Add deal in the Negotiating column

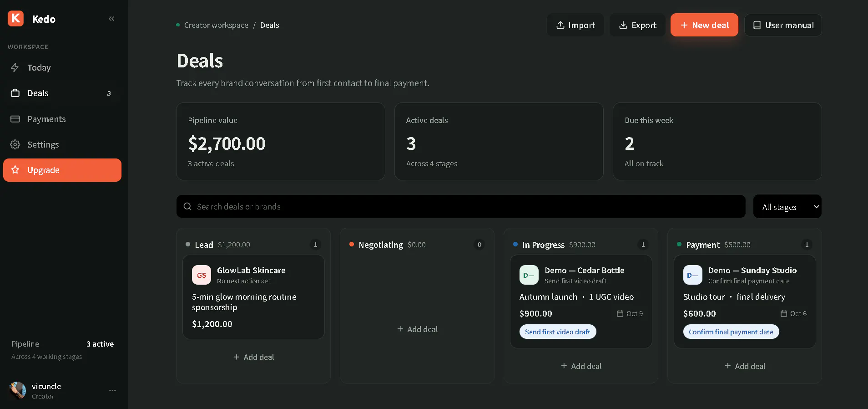417,329
